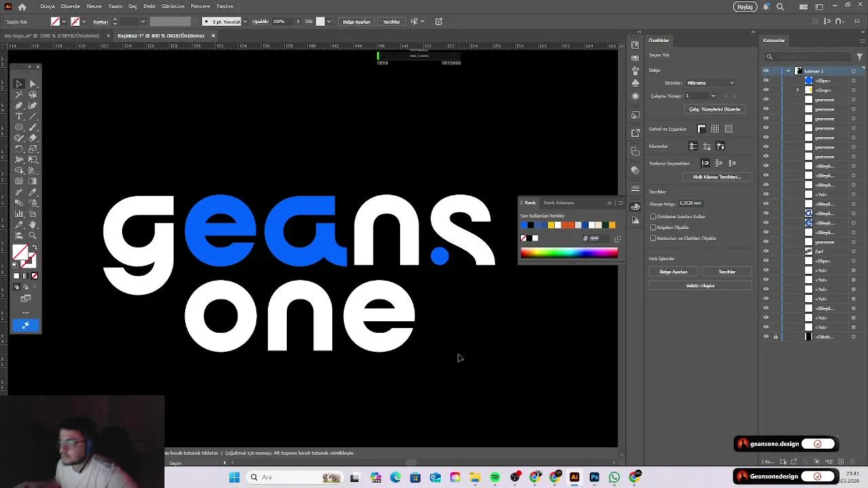The width and height of the screenshot is (868, 488).
Task: Pick a color from the spectrum bar
Action: click(569, 253)
